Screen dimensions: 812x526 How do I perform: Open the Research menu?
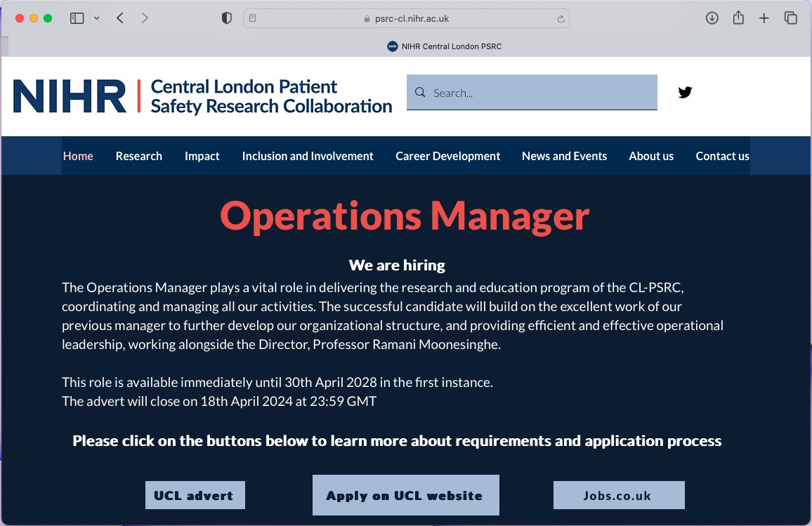pos(139,156)
